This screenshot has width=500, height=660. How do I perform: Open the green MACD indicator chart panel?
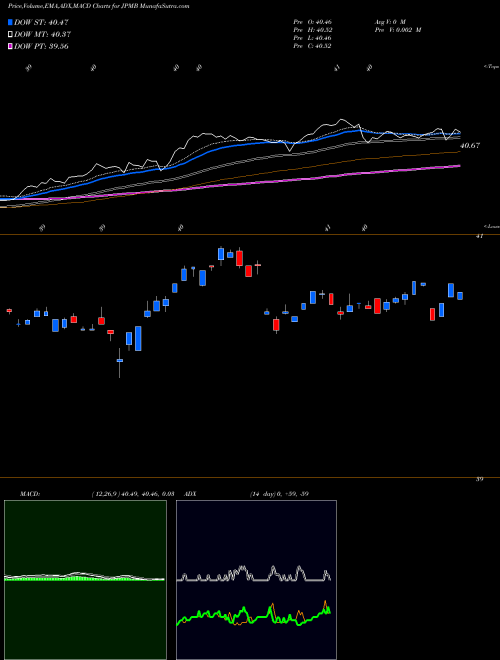tap(85, 580)
